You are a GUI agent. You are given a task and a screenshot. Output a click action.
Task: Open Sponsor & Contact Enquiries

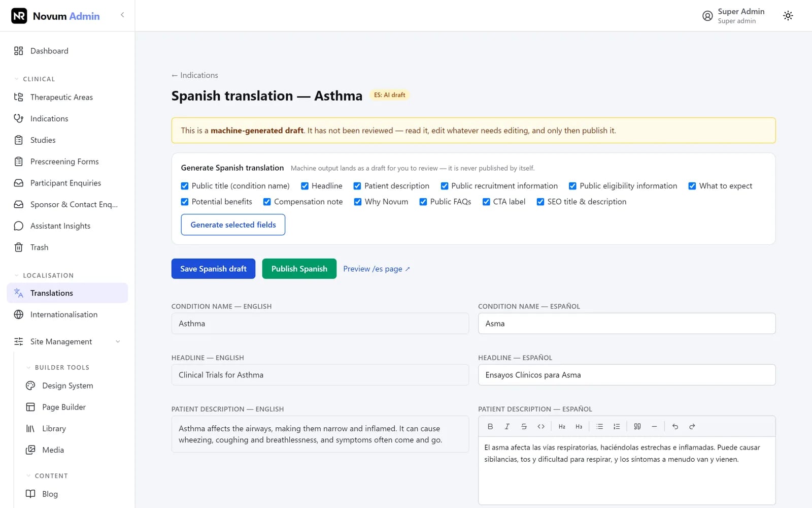pyautogui.click(x=67, y=204)
